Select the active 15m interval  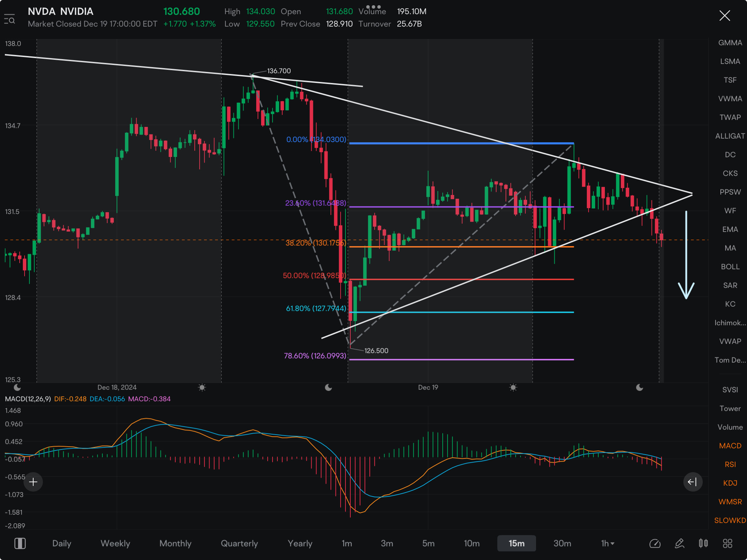point(516,543)
